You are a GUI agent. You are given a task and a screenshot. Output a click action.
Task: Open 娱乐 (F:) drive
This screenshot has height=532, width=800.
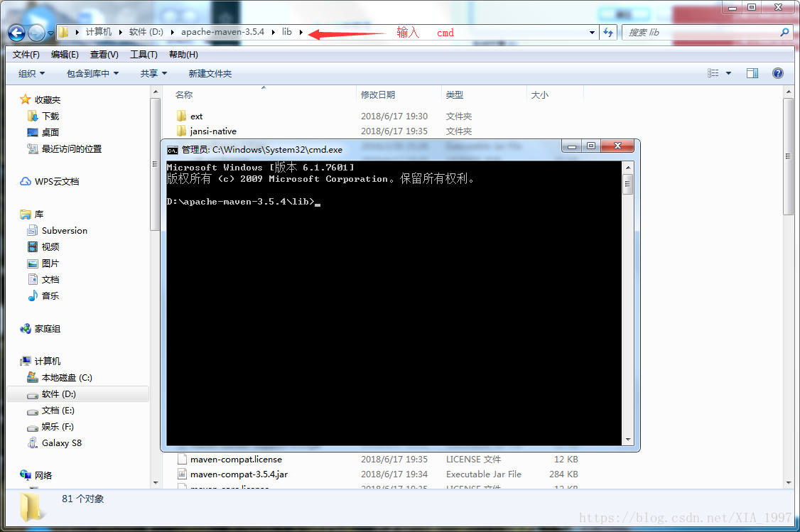57,426
